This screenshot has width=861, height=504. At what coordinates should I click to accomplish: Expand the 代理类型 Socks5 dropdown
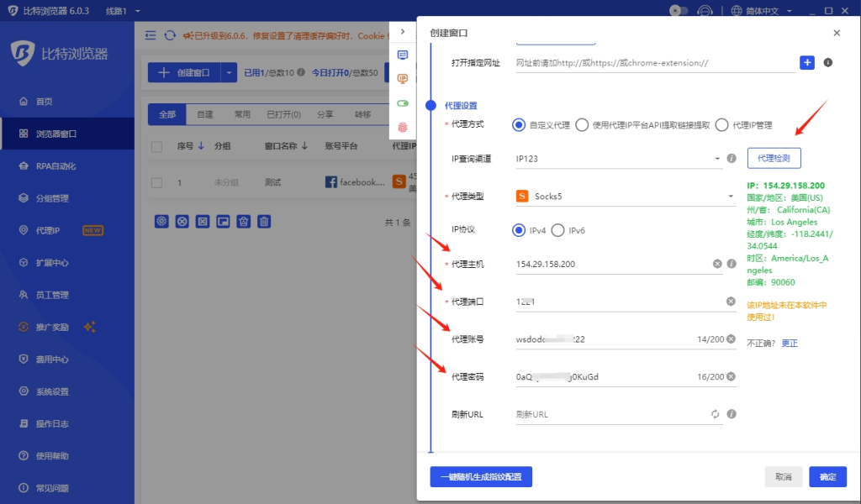coord(625,197)
